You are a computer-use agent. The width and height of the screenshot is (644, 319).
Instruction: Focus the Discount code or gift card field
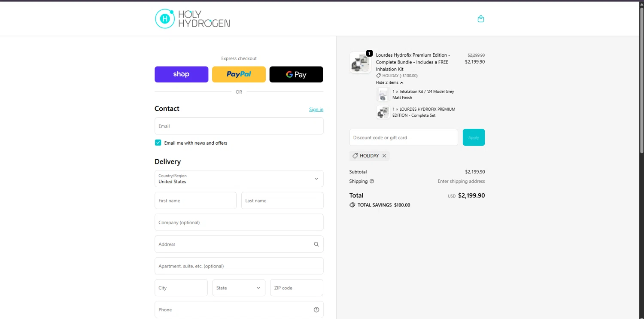point(404,137)
